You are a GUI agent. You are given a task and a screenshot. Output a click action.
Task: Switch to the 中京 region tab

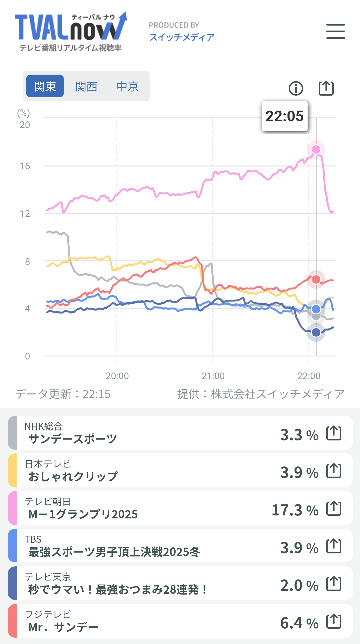[127, 86]
